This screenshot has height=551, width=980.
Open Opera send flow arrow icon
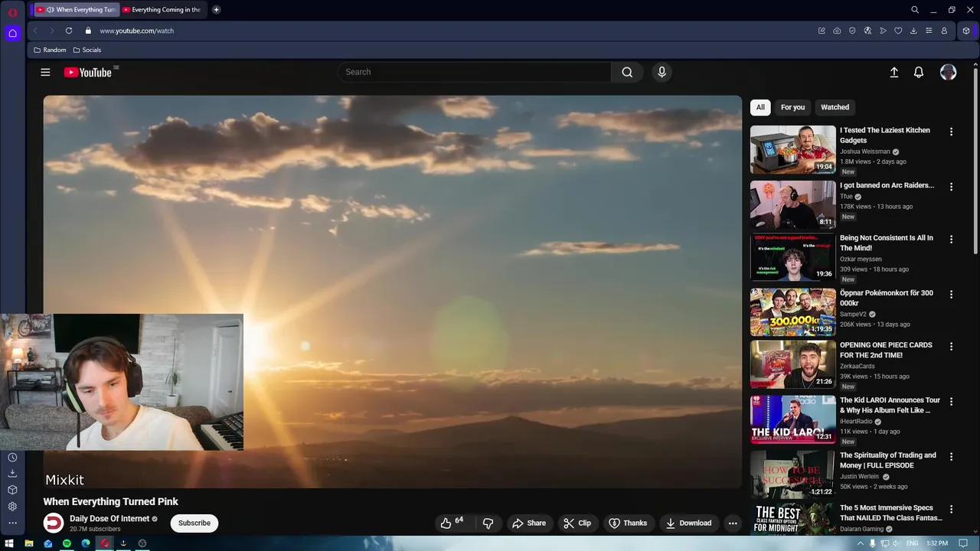pos(883,31)
